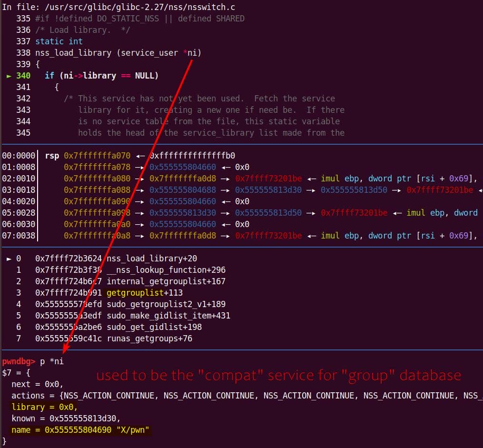Image resolution: width=483 pixels, height=448 pixels.
Task: Click the highlighted getgrouplist+113 in frame 3
Action: 145,292
